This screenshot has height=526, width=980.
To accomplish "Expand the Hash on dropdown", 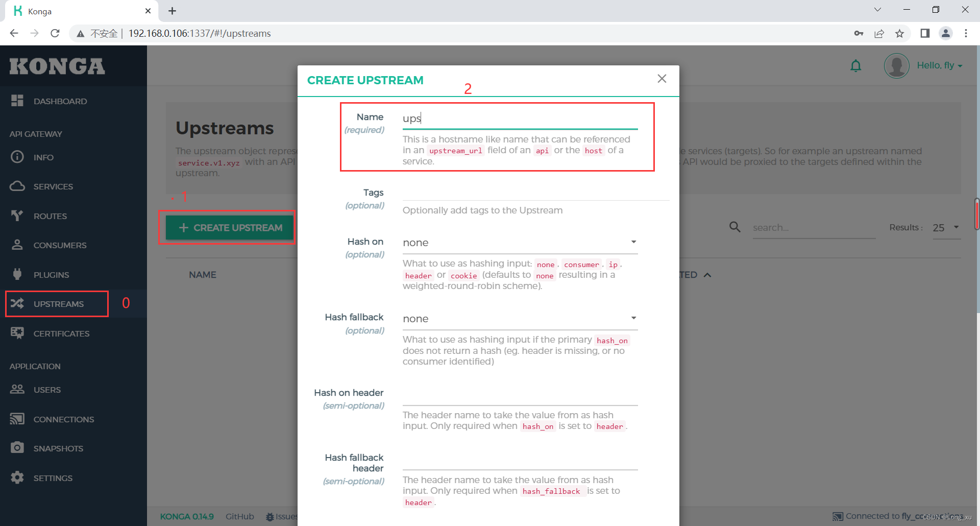I will 520,243.
